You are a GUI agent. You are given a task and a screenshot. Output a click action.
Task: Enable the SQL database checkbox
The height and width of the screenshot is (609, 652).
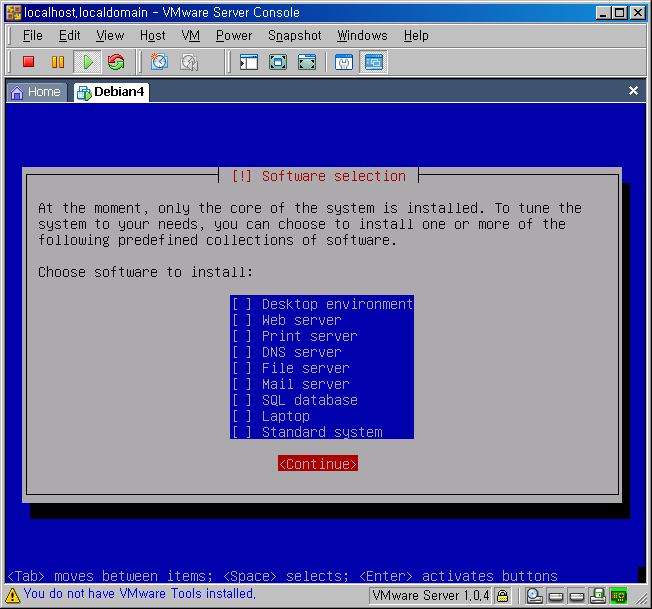coord(241,400)
